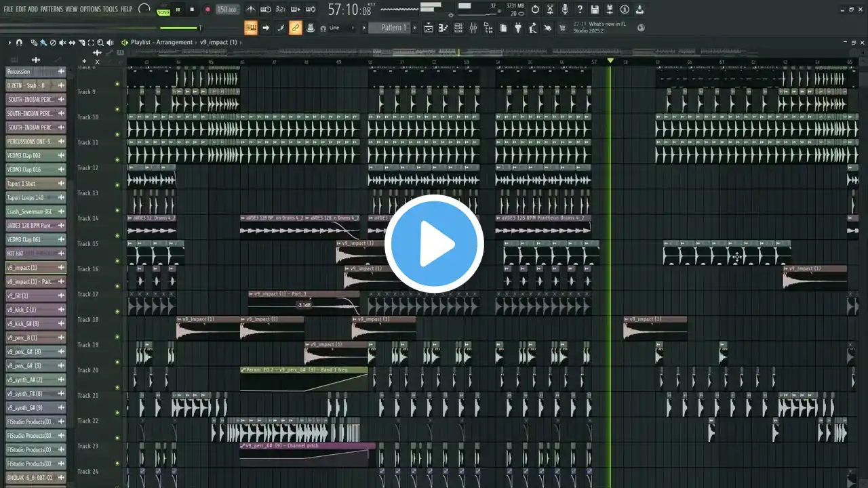The image size is (868, 488).
Task: Open the TOOLS menu
Action: click(x=110, y=9)
